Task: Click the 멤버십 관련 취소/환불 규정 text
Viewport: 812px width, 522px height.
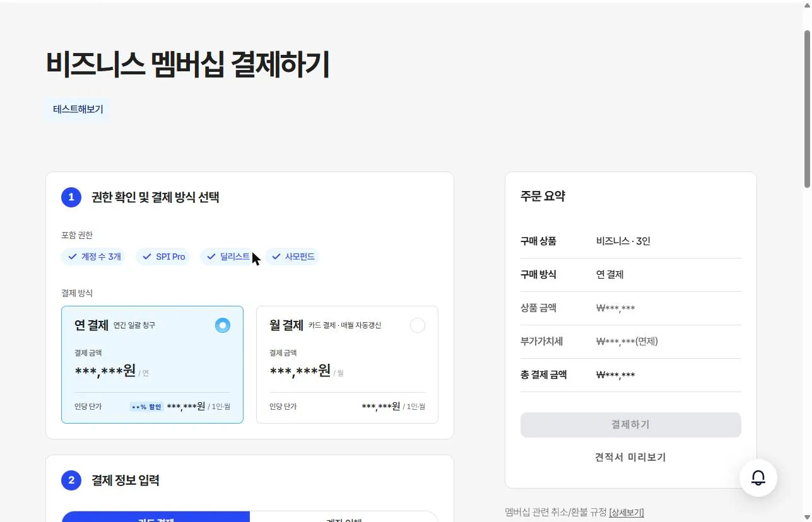Action: (x=556, y=513)
